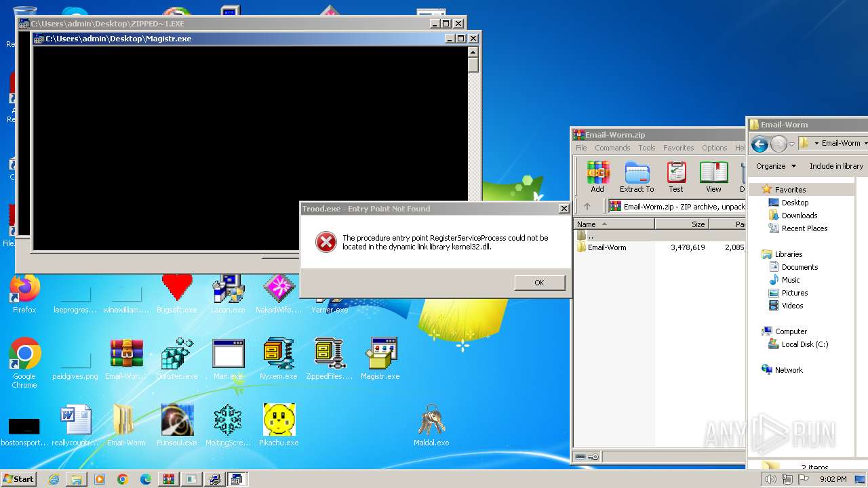Select Email-Worm folder on desktop
Screen dimensions: 868x488
(x=126, y=426)
